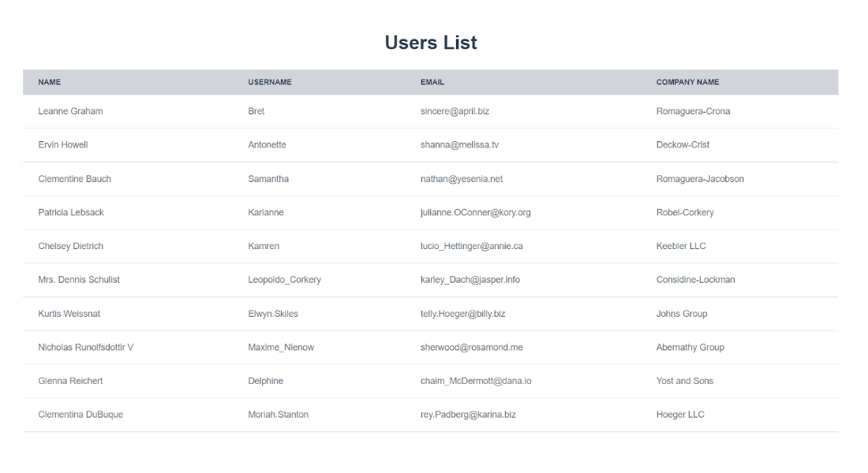Click the COMPANY NAME column header

(x=687, y=82)
